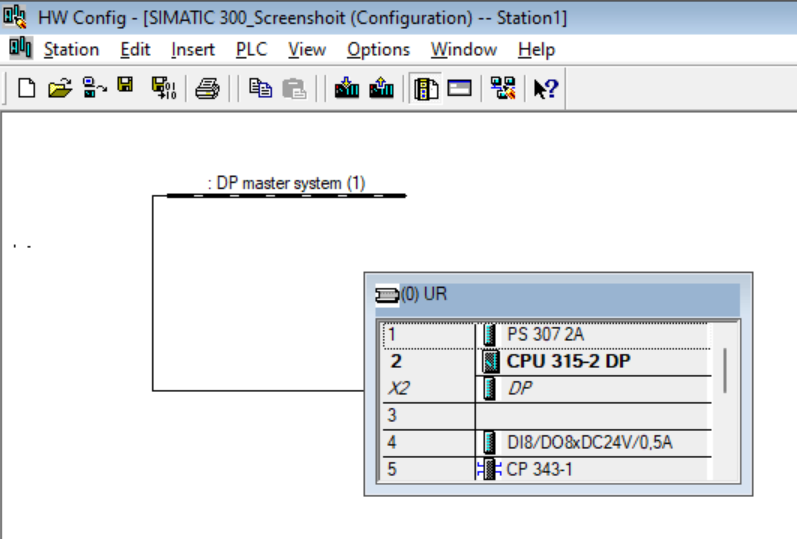Image resolution: width=797 pixels, height=539 pixels.
Task: Open the Window menu
Action: pos(464,49)
